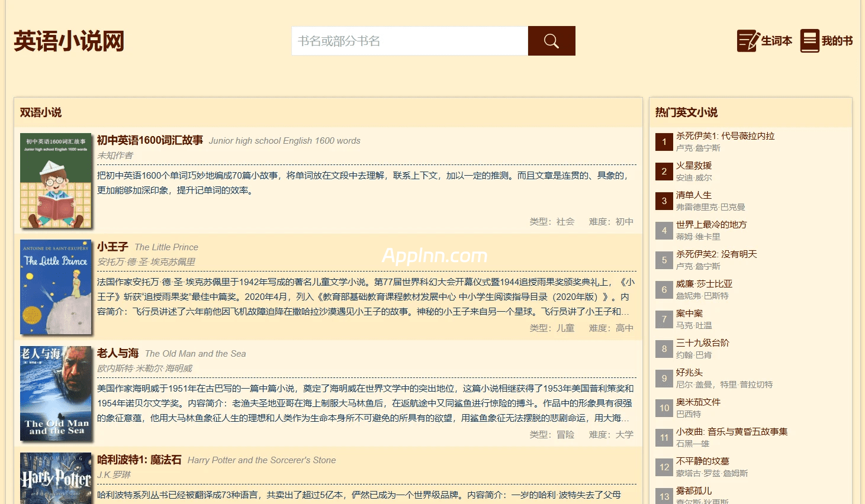Screen dimensions: 865x504
Task: Open the 初中英语1600词汇故事 title link
Action: point(150,140)
